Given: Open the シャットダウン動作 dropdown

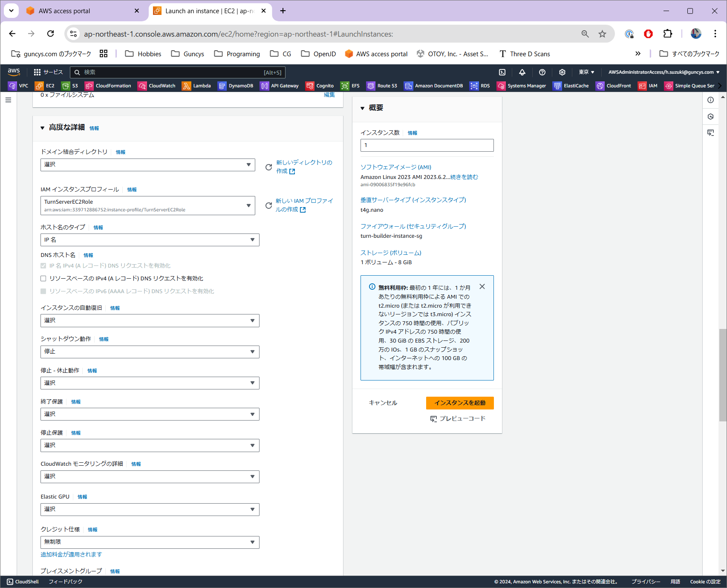Looking at the screenshot, I should 150,352.
